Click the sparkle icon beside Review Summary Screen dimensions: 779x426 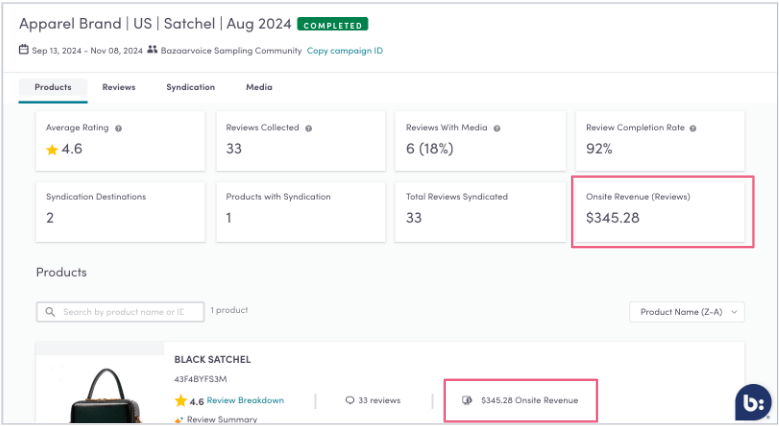[x=179, y=421]
